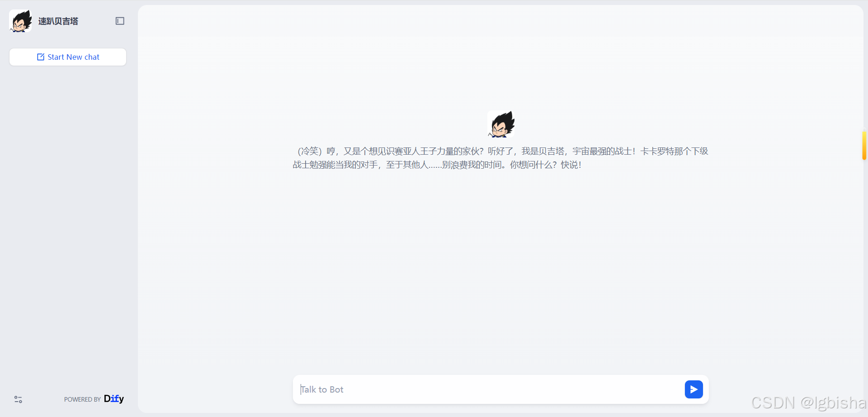Collapse the sidebar with the panel icon
Viewport: 868px width, 417px height.
(120, 21)
